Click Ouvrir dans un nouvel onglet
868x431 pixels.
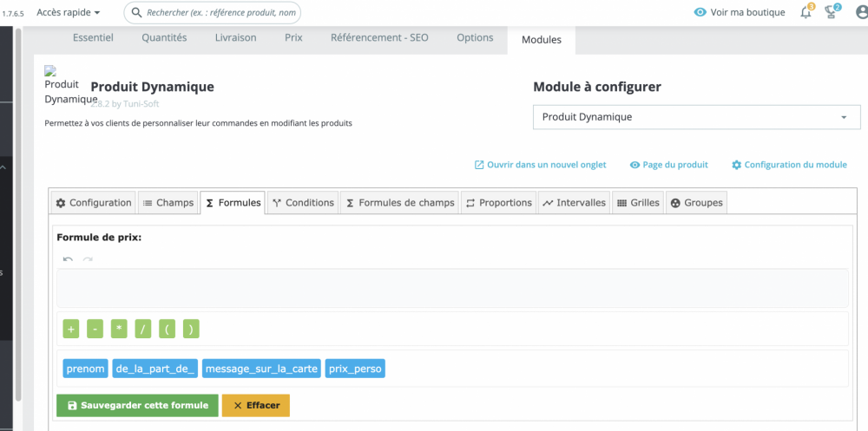click(540, 165)
